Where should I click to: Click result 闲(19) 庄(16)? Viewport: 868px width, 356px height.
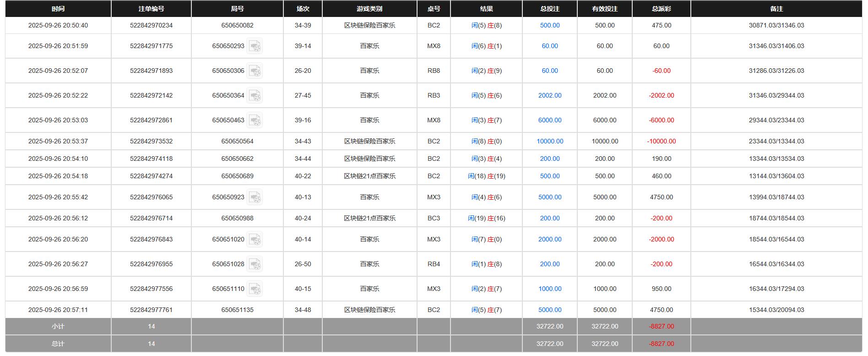pyautogui.click(x=486, y=218)
